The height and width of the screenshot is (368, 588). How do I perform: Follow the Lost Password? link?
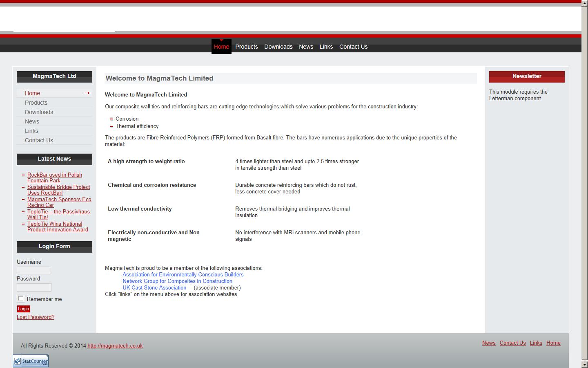(36, 317)
